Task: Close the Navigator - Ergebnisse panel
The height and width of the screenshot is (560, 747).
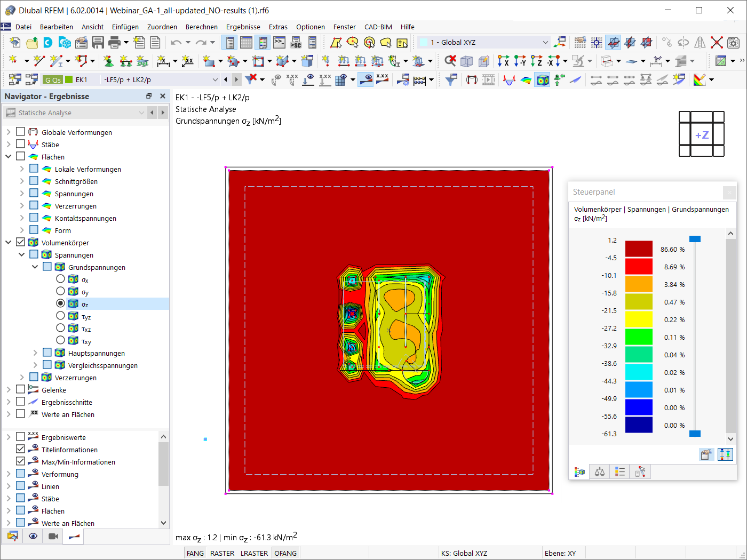Action: (163, 96)
